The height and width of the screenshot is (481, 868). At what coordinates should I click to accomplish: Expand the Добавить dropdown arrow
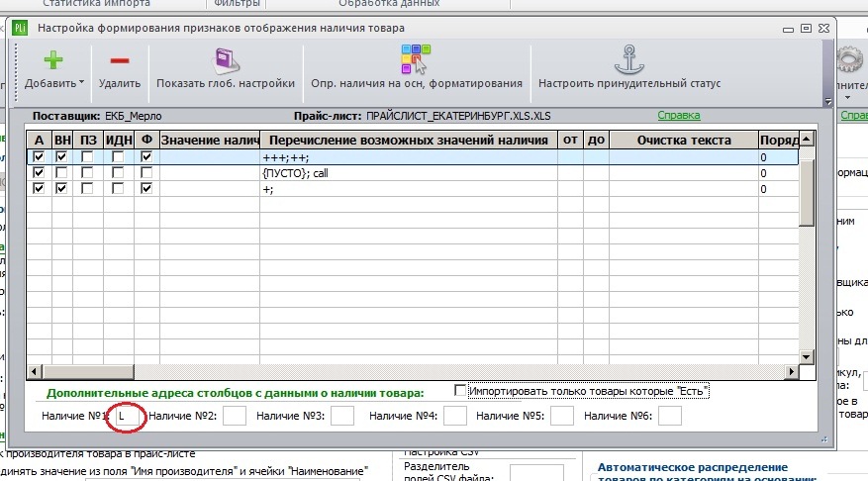(81, 82)
